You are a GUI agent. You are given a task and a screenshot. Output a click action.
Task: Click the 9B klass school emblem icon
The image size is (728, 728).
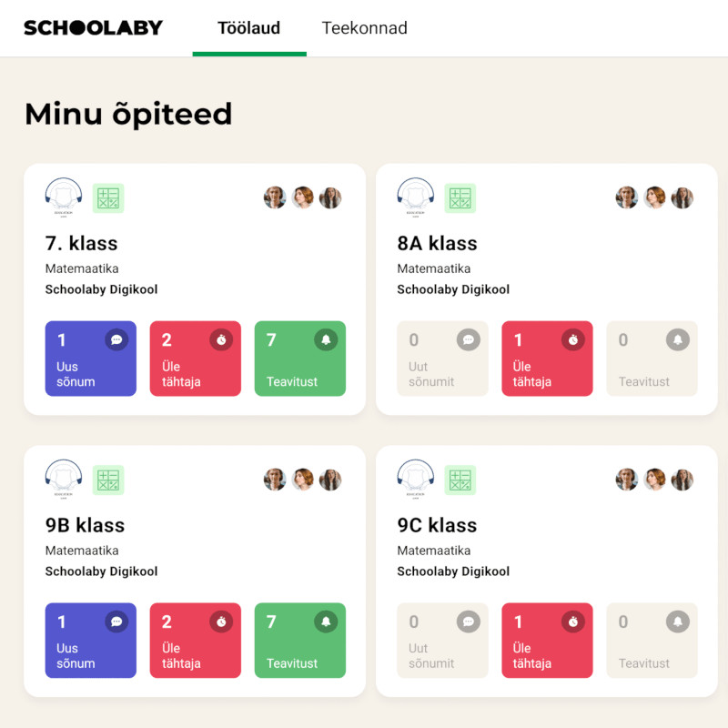64,480
